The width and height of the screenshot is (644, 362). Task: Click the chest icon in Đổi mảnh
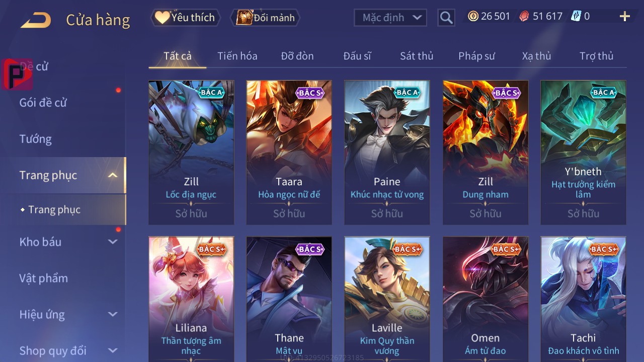click(244, 18)
